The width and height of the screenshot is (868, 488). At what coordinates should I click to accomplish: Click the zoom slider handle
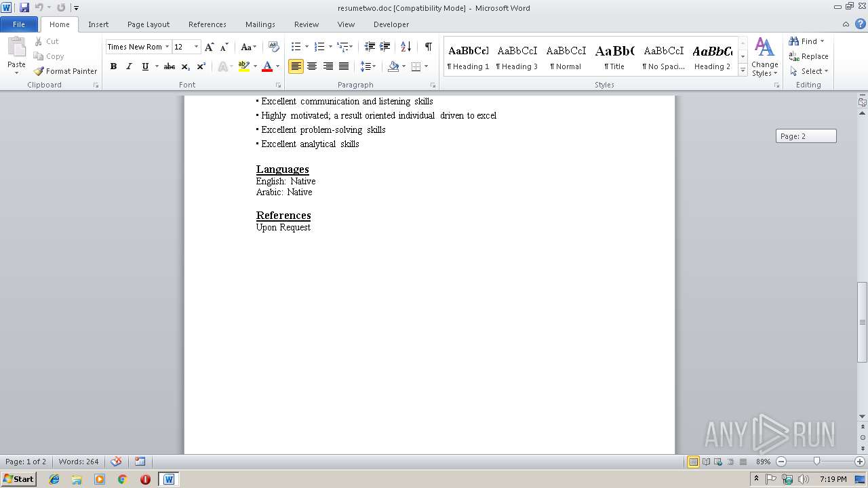816,462
